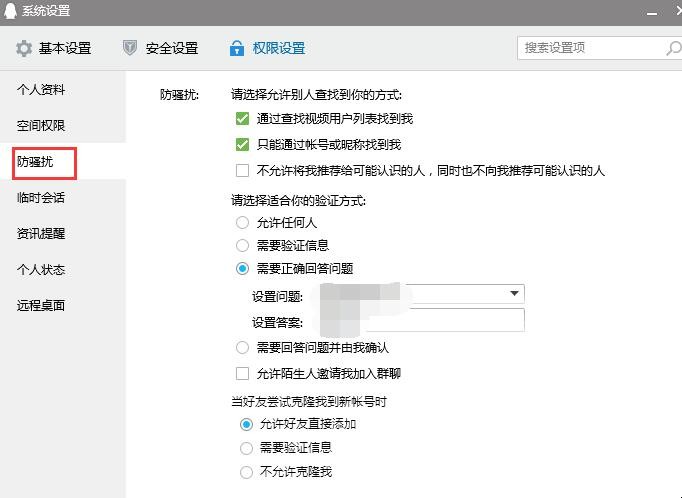Click the 搜索设置项 search field
This screenshot has height=498, width=682.
click(x=590, y=48)
